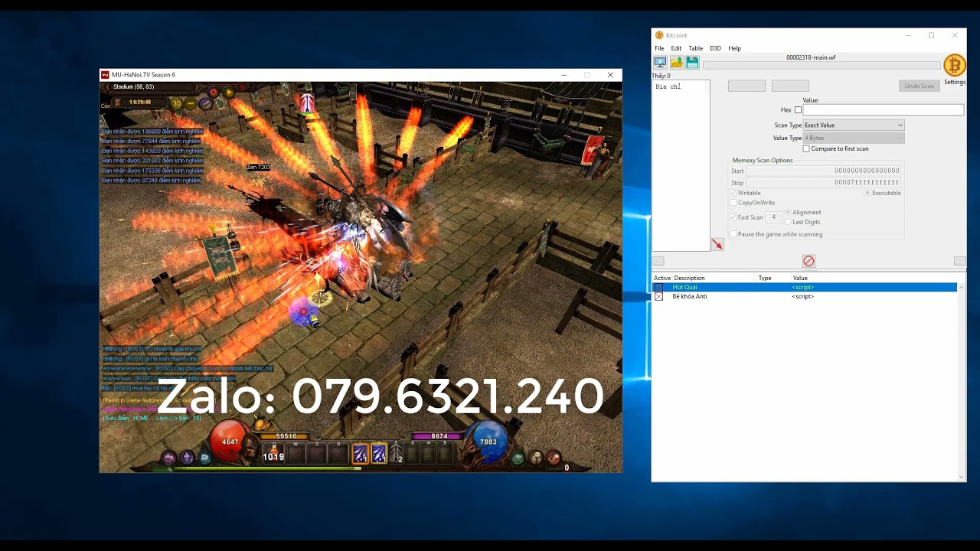Click the Bitcoint window title icon
Viewport: 980px width, 551px height.
click(x=658, y=35)
